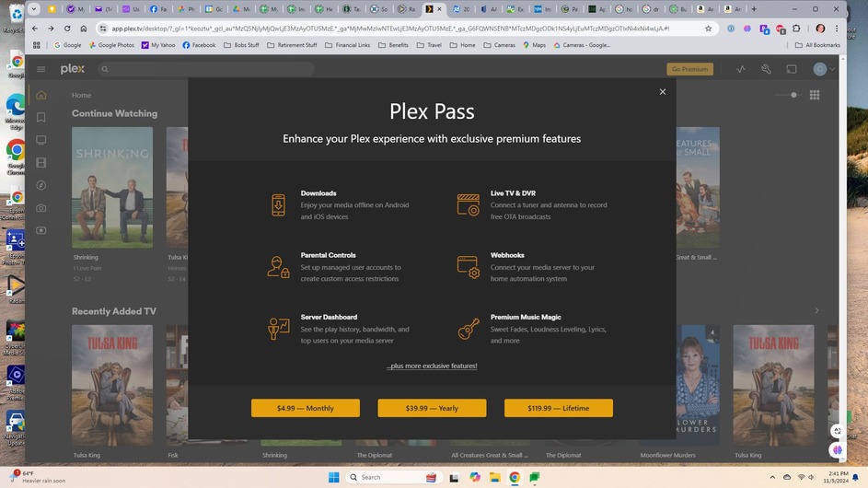868x488 pixels.
Task: Expand the All Bookmarks folder
Action: [817, 45]
